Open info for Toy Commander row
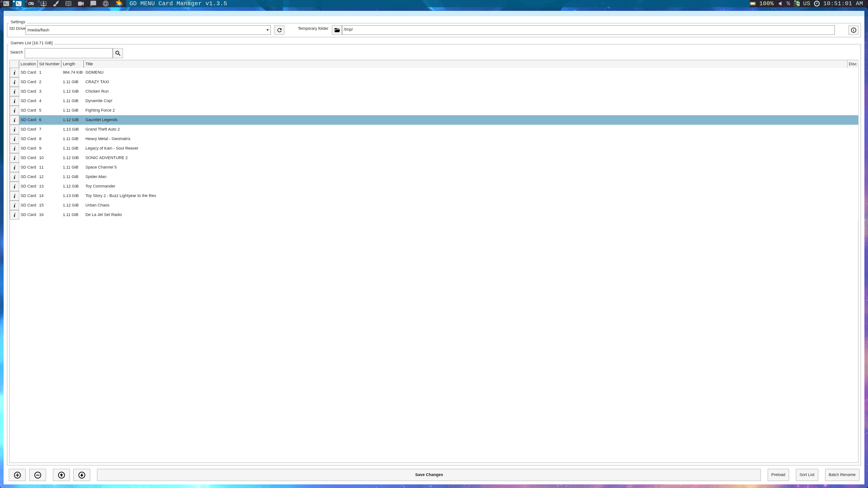Viewport: 868px width, 488px height. pos(14,186)
